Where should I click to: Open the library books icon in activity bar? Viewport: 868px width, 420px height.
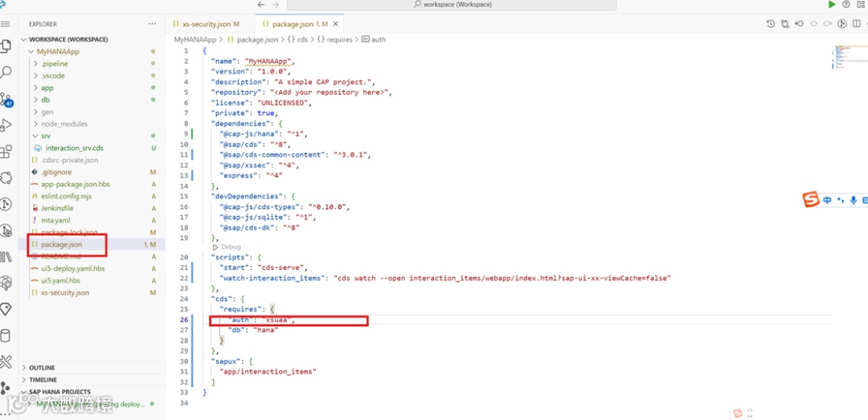pyautogui.click(x=6, y=257)
